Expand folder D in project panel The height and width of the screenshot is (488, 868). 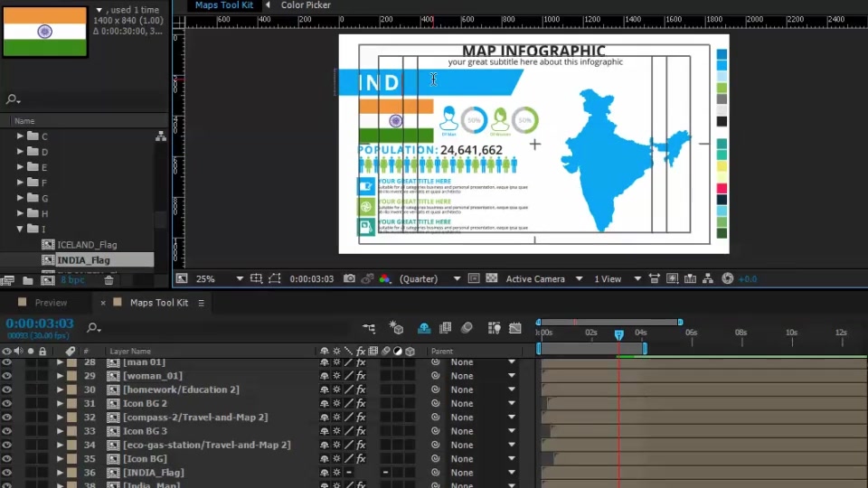click(x=20, y=152)
